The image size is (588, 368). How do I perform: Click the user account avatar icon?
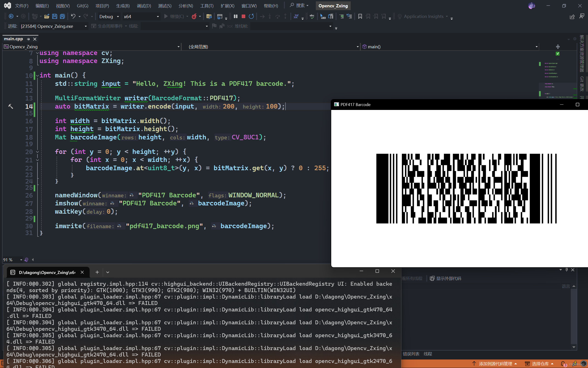pos(531,6)
